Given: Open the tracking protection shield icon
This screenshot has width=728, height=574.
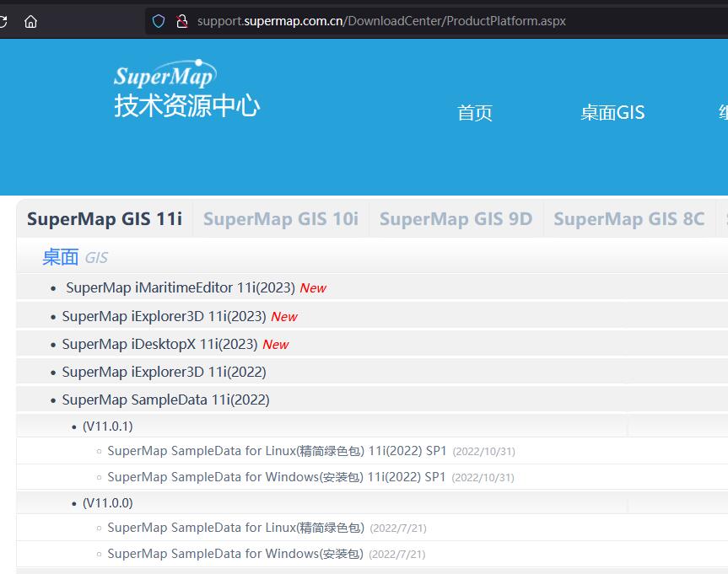Looking at the screenshot, I should (159, 21).
